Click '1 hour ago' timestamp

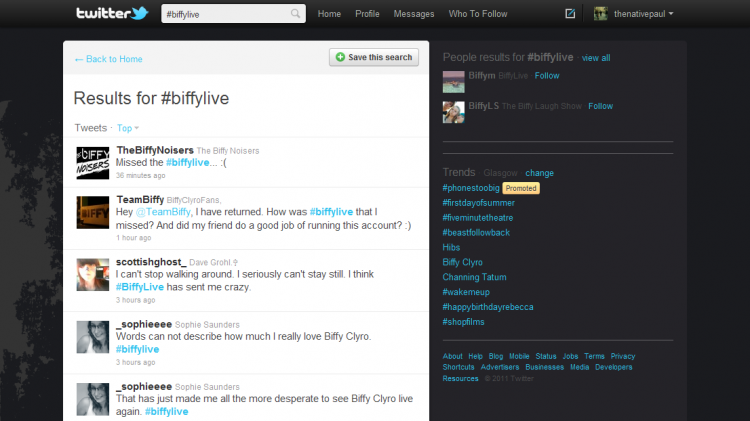pyautogui.click(x=133, y=238)
